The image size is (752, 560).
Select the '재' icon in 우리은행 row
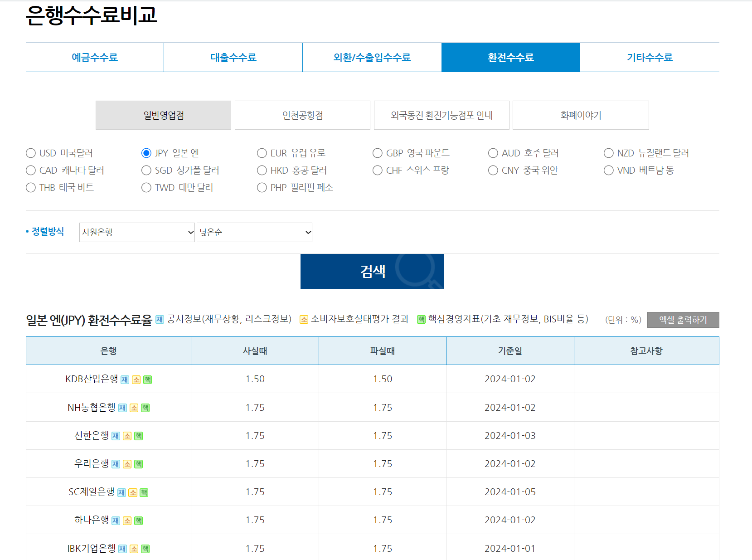116,464
